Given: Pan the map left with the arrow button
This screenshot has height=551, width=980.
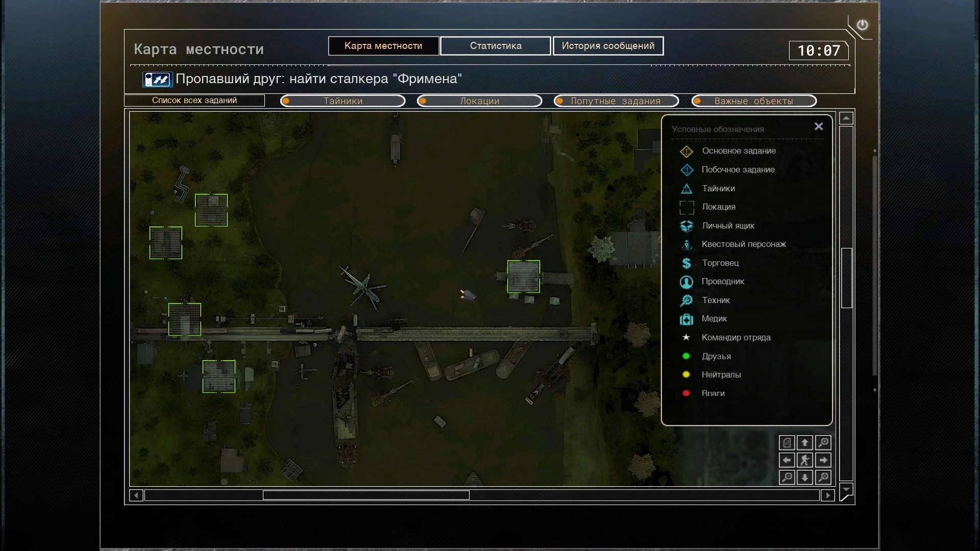Looking at the screenshot, I should 787,460.
